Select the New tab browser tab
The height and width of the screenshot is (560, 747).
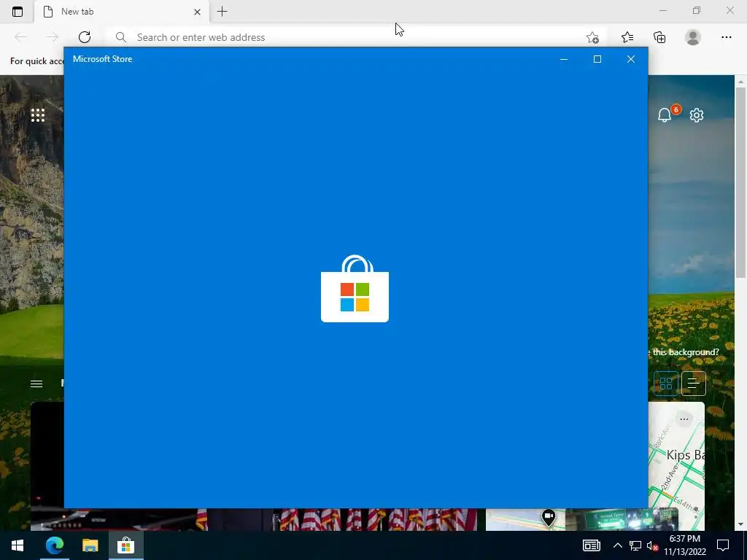pyautogui.click(x=122, y=12)
